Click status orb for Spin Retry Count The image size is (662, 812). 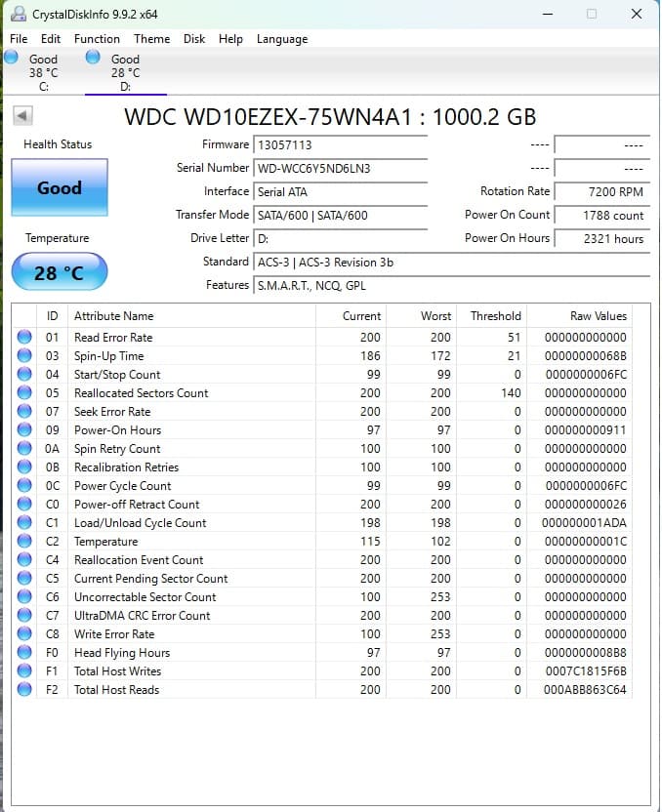click(x=24, y=449)
